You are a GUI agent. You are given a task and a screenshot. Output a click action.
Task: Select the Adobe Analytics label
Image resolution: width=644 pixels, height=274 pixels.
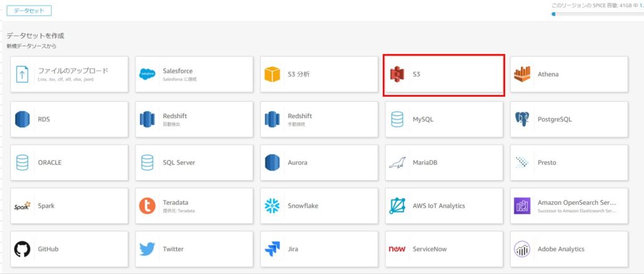pyautogui.click(x=561, y=249)
